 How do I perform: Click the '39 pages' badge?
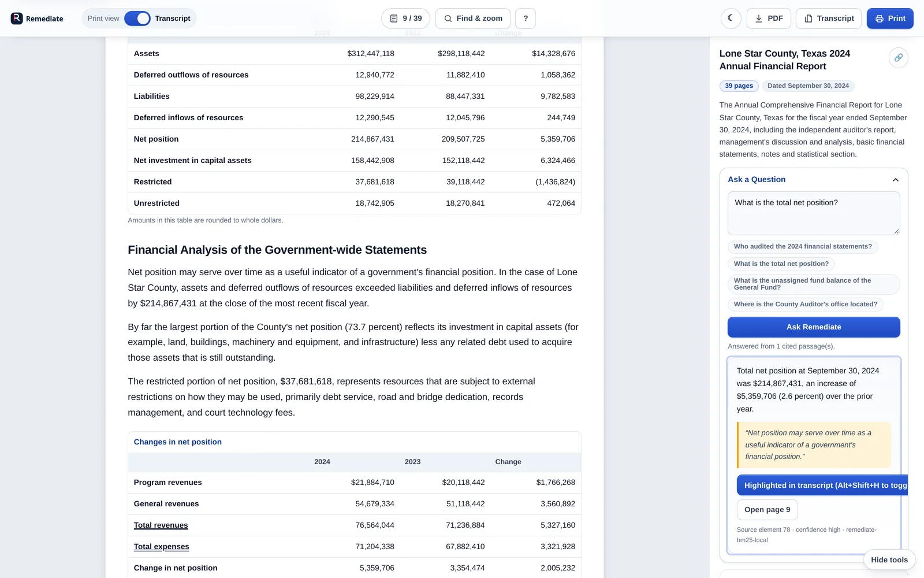tap(739, 86)
